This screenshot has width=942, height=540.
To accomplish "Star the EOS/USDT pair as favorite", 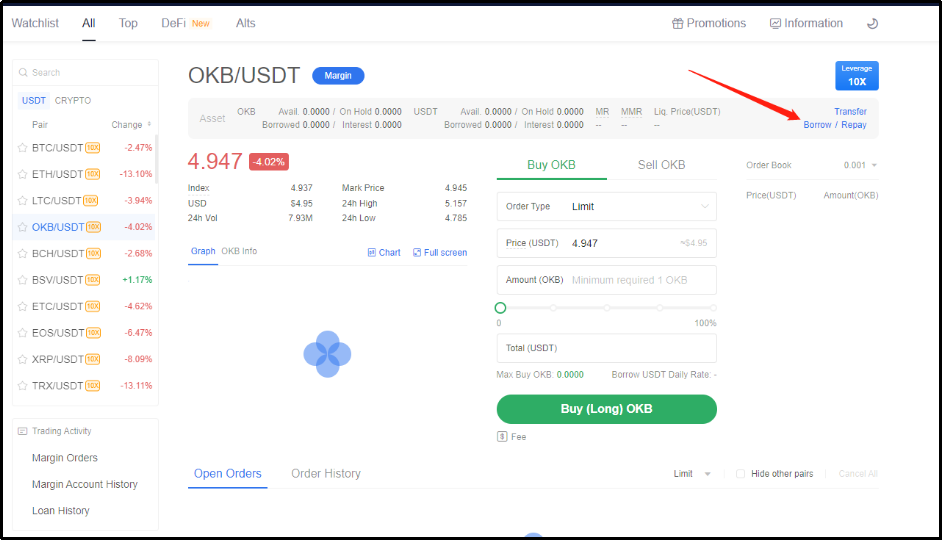I will [22, 333].
